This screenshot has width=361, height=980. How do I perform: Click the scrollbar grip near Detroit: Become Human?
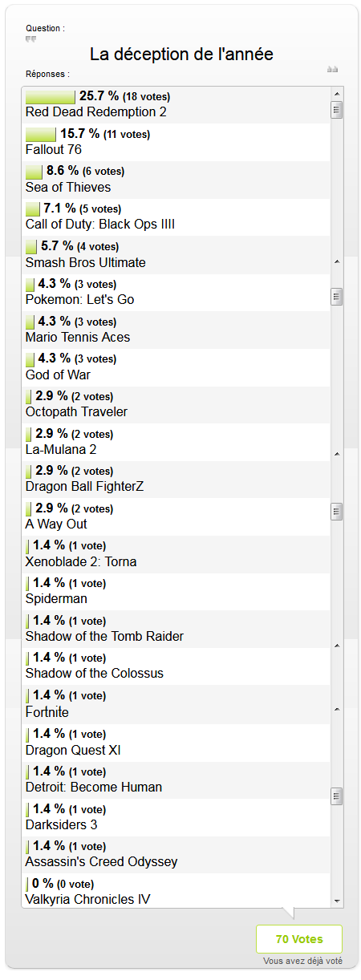tap(337, 796)
